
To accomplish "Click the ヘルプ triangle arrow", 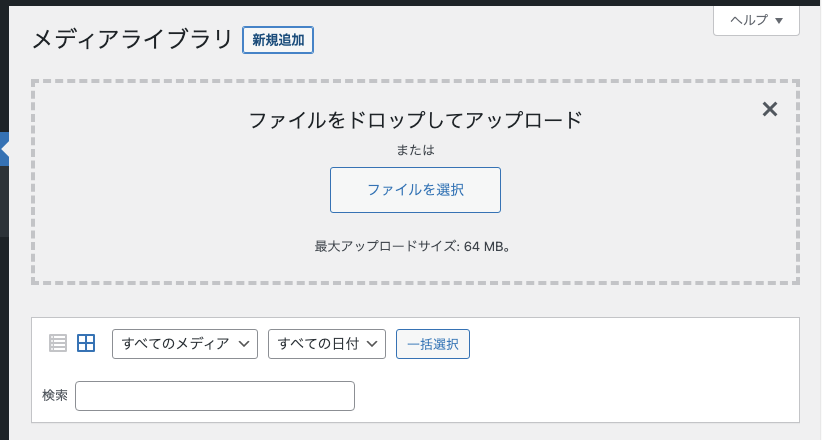I will (779, 20).
